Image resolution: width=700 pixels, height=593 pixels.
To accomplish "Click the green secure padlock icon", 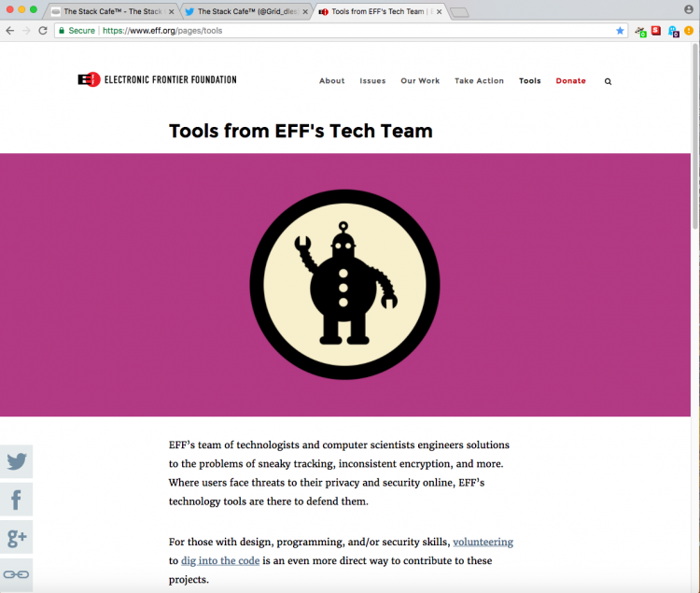I will click(x=62, y=31).
